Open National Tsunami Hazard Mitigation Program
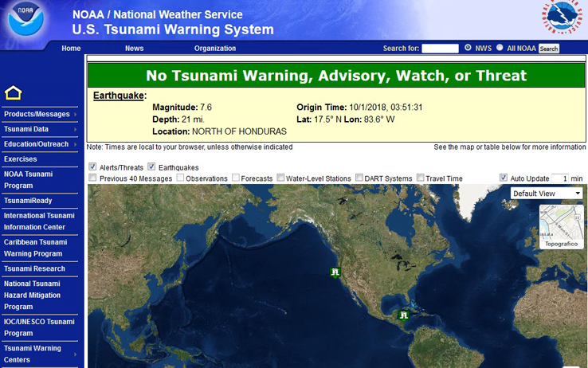This screenshot has height=368, width=588. click(x=32, y=295)
